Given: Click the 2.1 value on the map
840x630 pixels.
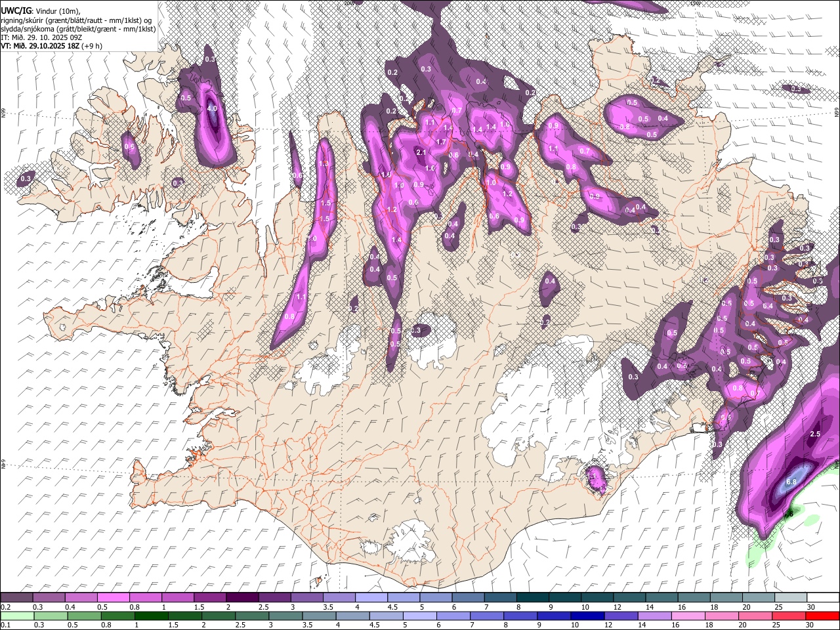Looking at the screenshot, I should (x=421, y=153).
